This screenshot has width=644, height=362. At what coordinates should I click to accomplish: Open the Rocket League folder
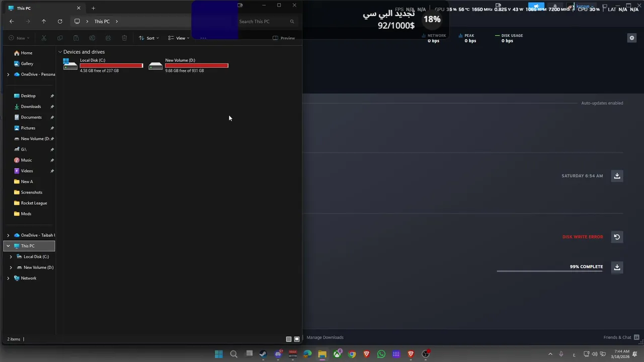30,203
